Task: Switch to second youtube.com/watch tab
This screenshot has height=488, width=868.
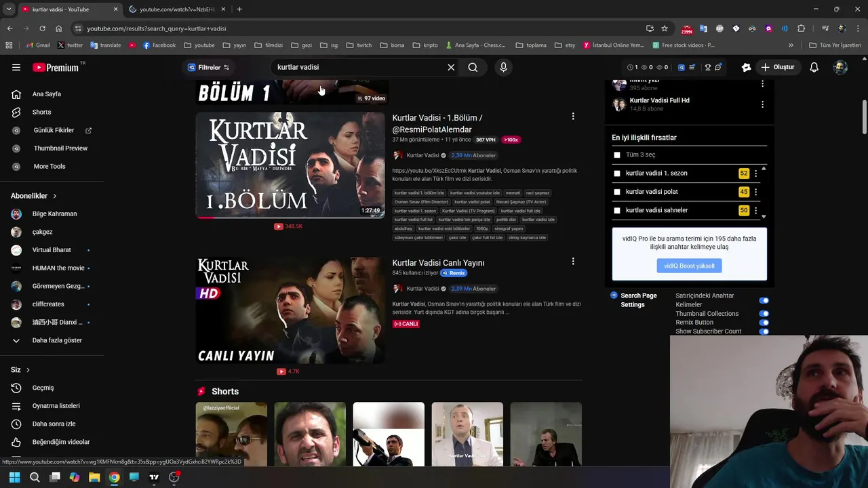Action: tap(178, 9)
